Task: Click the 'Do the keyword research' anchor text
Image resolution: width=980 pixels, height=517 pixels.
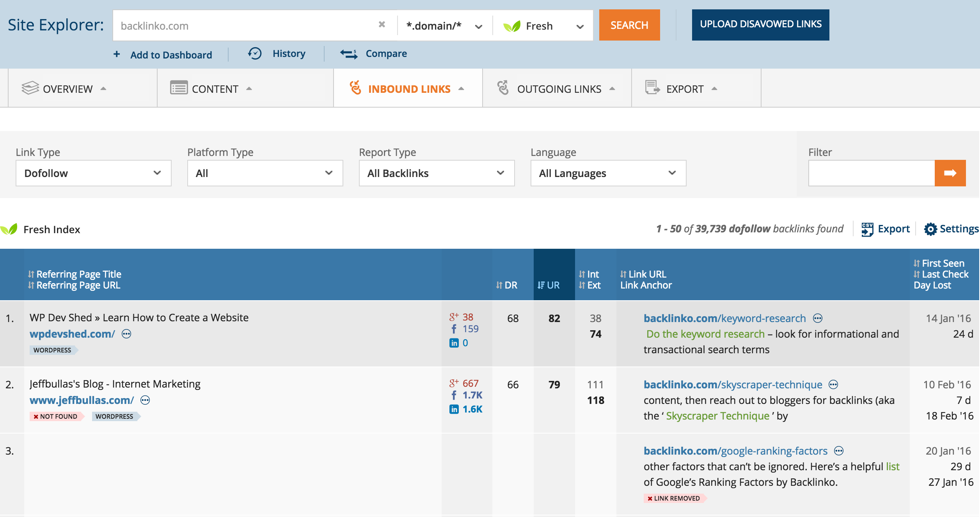Action: 705,334
